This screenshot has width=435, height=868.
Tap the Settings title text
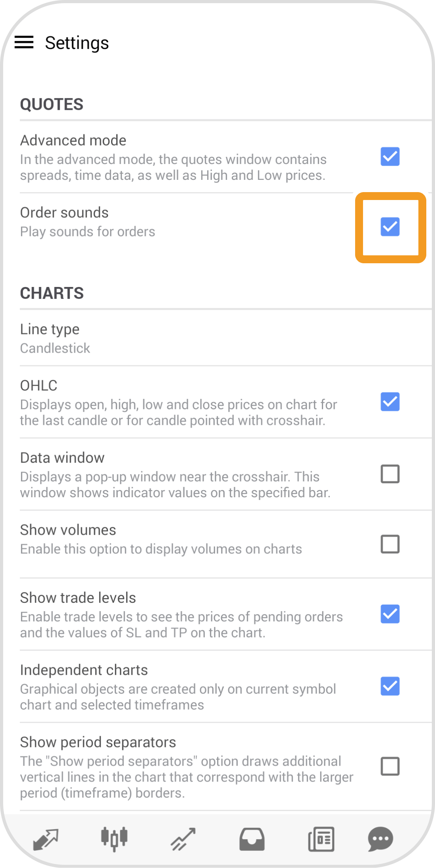pyautogui.click(x=77, y=43)
